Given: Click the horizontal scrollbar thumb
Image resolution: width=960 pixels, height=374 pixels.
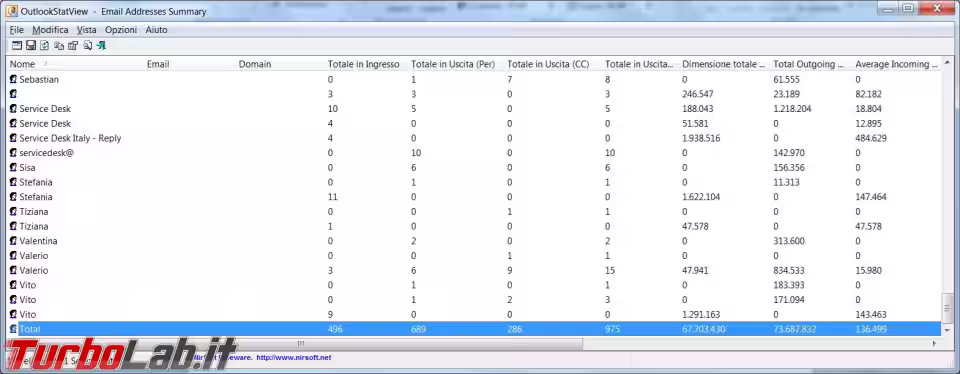Looking at the screenshot, I should pos(301,343).
